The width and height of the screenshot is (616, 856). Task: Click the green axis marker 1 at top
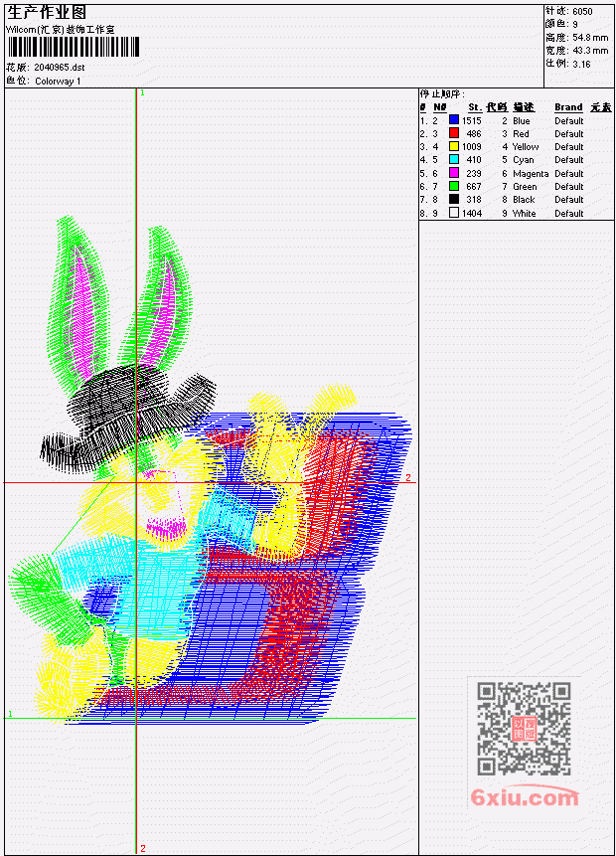click(x=142, y=93)
